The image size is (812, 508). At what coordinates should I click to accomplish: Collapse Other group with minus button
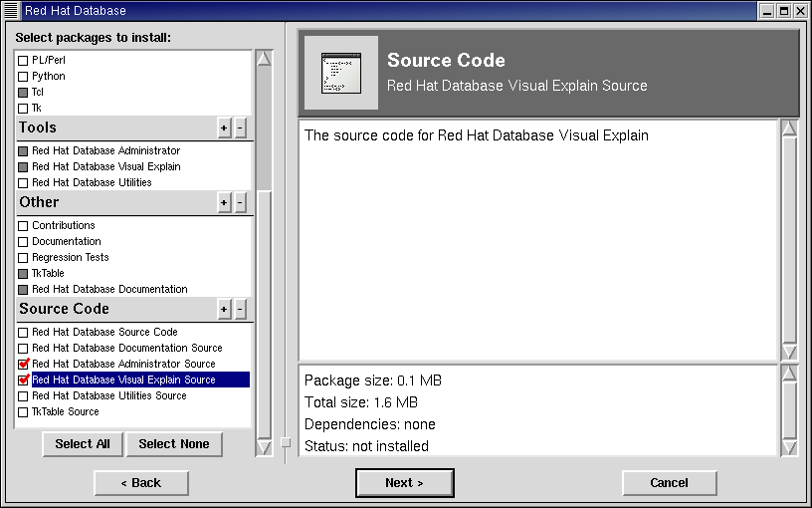coord(240,202)
